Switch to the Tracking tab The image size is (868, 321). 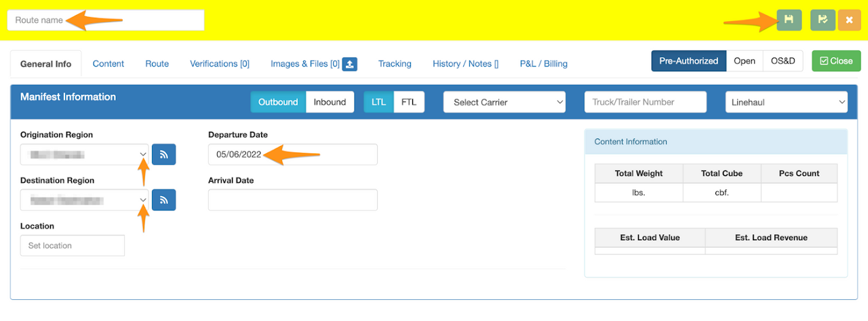coord(395,64)
